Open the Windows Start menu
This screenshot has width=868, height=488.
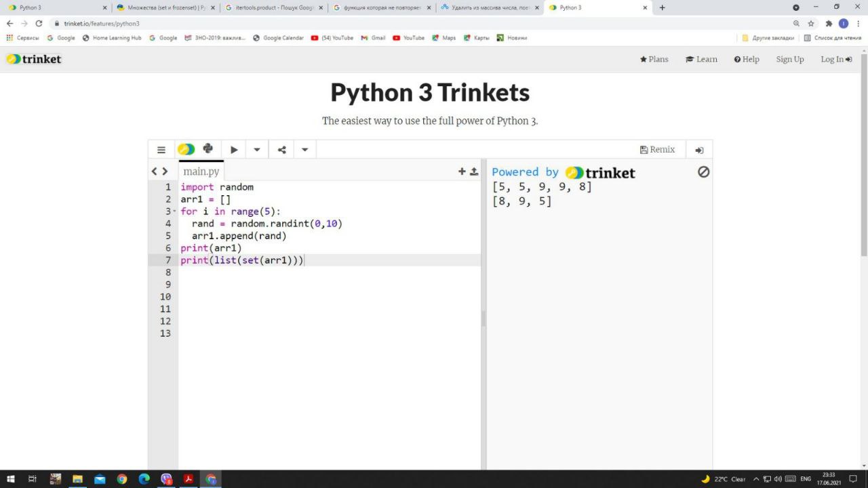pyautogui.click(x=11, y=479)
